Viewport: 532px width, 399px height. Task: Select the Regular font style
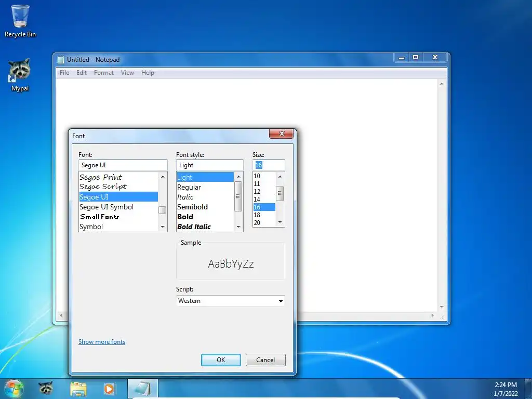pos(205,187)
